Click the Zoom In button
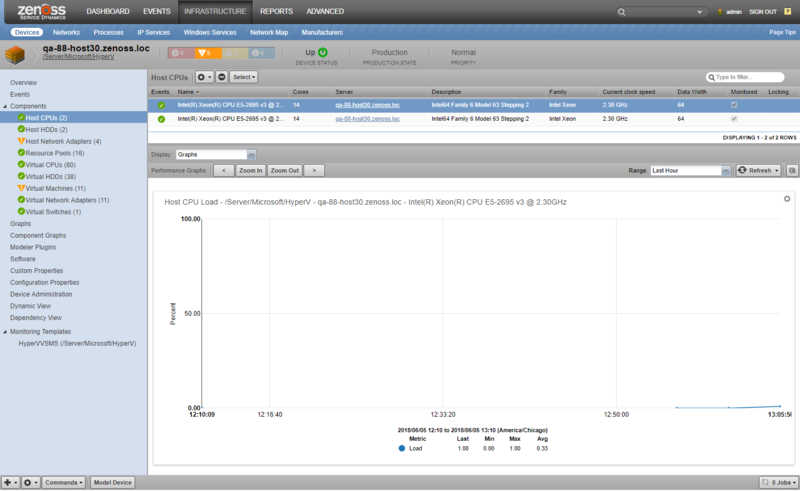The height and width of the screenshot is (491, 800). (x=251, y=170)
